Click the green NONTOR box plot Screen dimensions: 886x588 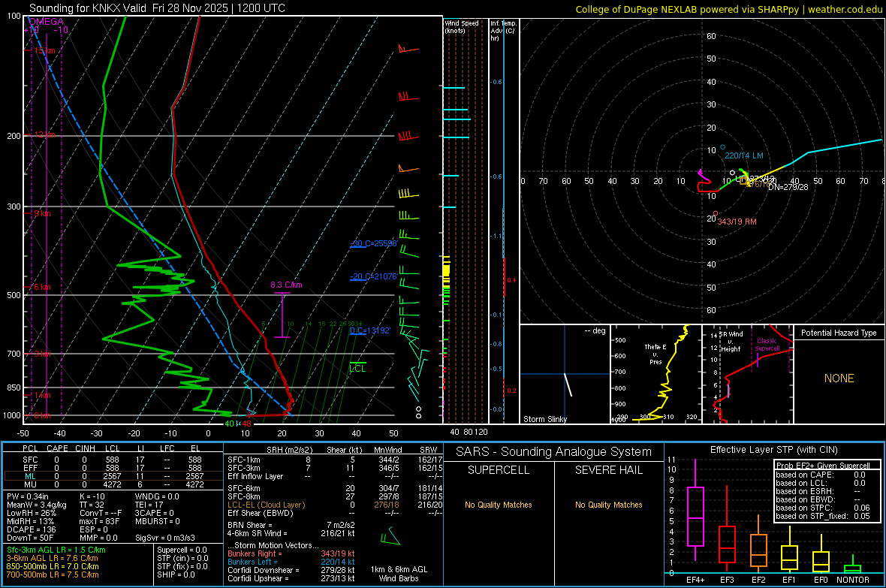(x=853, y=565)
